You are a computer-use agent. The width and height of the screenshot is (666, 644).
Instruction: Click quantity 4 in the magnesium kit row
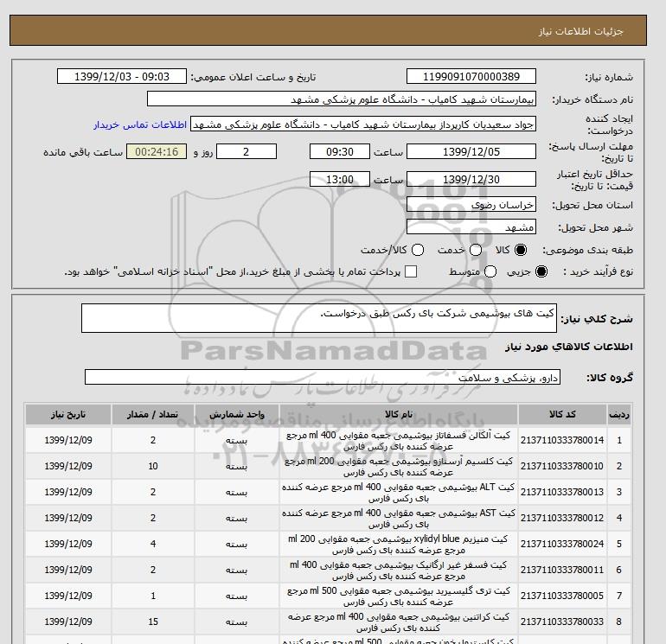coord(153,544)
